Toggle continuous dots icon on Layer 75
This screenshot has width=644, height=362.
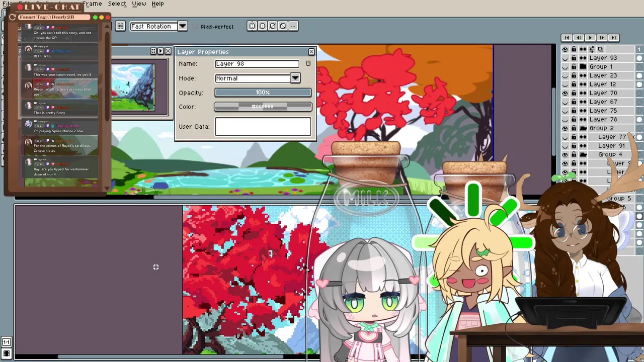click(583, 111)
